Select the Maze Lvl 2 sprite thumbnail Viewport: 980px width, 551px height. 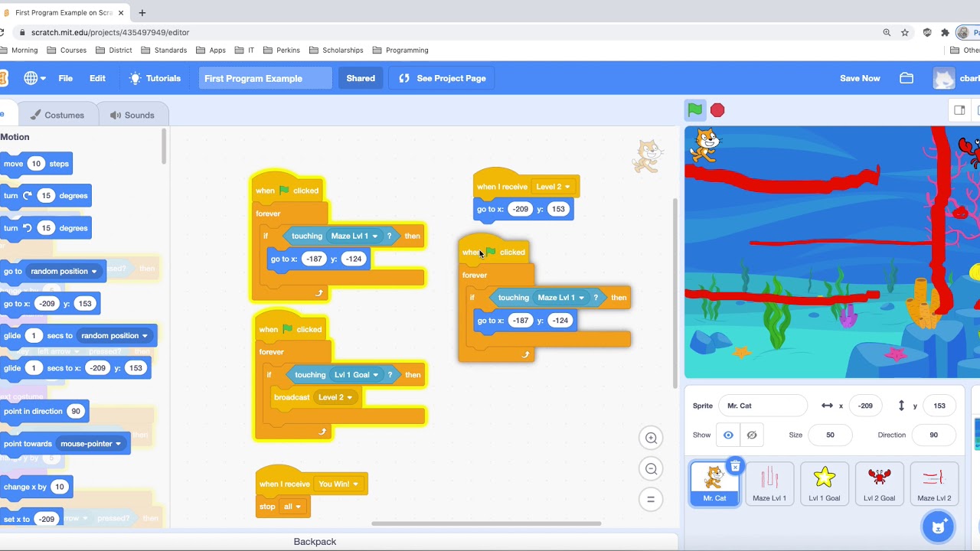934,484
